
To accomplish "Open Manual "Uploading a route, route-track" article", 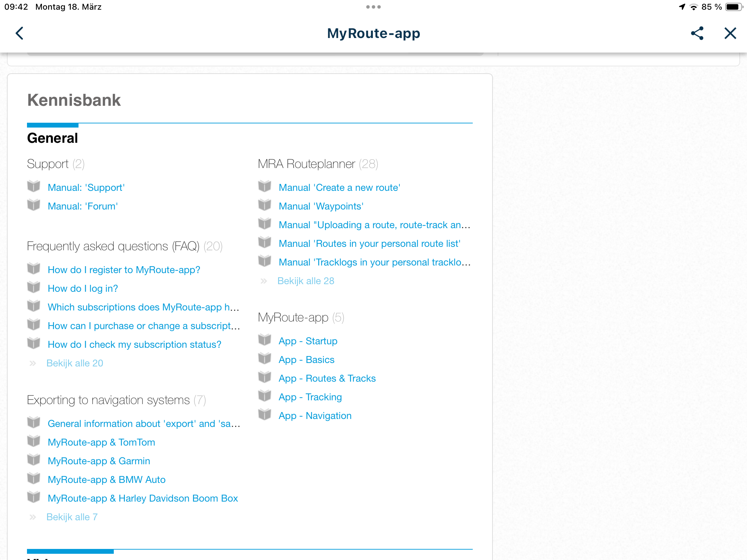I will click(375, 225).
